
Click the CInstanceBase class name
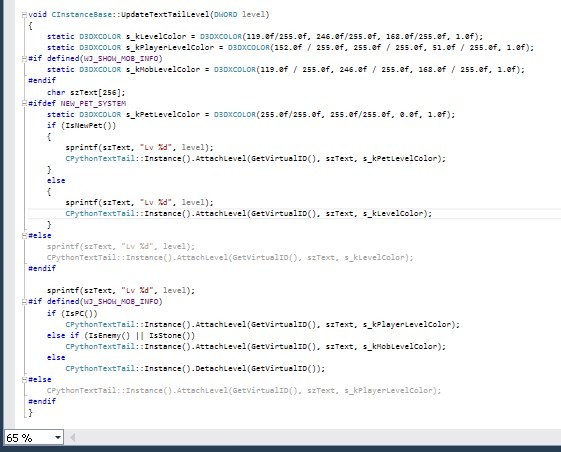pos(82,15)
